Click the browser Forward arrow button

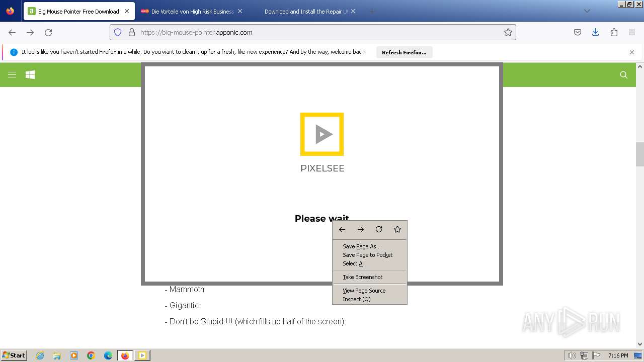(30, 32)
